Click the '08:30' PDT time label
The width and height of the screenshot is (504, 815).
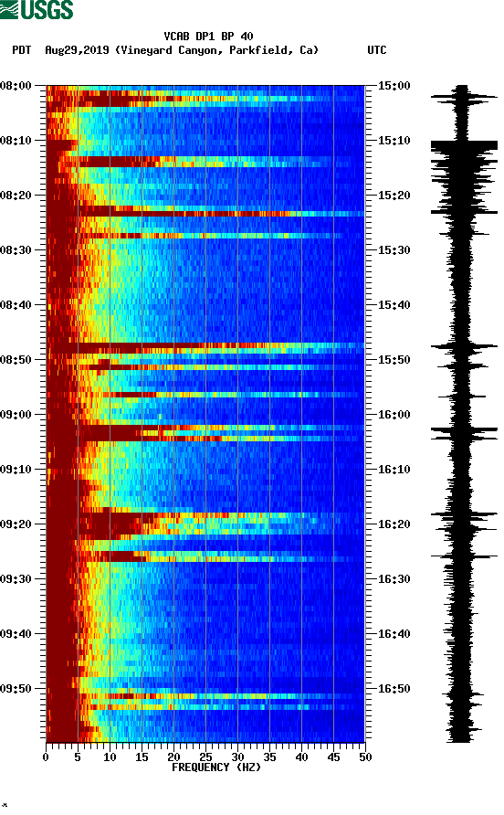tap(16, 250)
